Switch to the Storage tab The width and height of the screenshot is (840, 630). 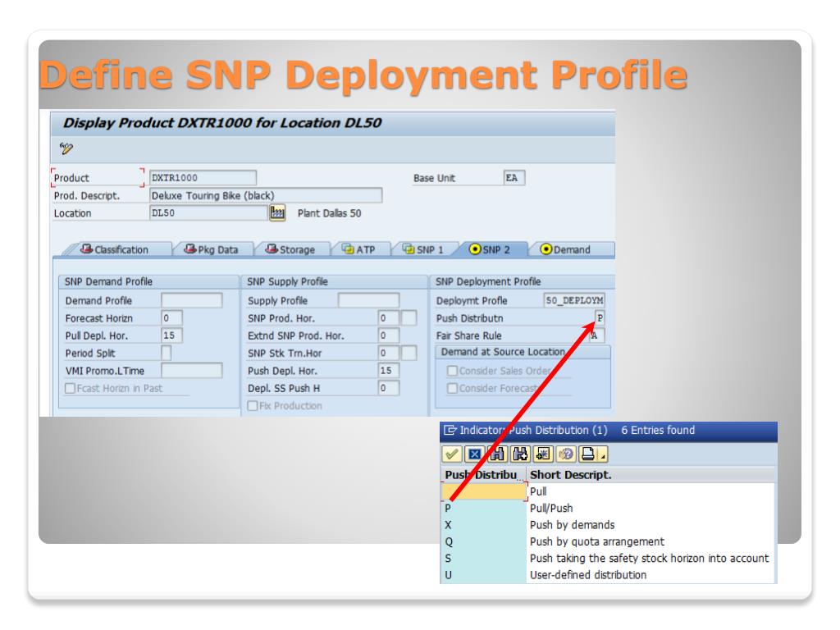click(290, 249)
